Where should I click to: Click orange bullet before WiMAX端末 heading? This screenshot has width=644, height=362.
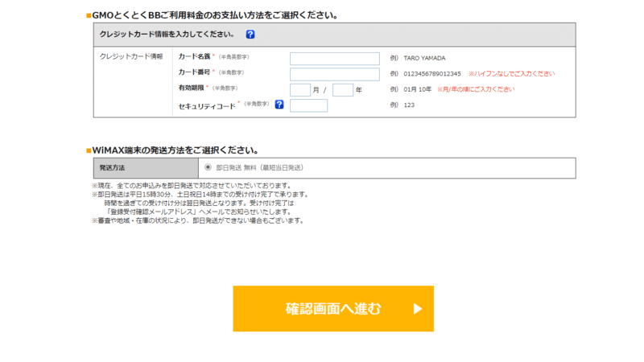[x=89, y=150]
